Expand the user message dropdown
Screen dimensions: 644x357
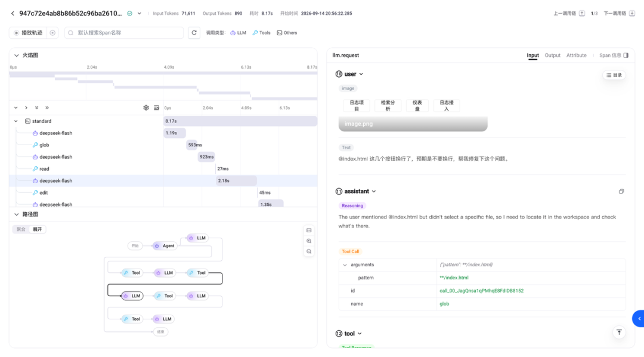[x=361, y=74]
